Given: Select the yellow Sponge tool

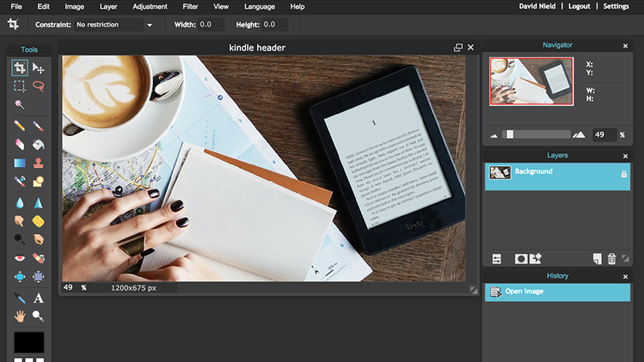Looking at the screenshot, I should click(x=38, y=221).
